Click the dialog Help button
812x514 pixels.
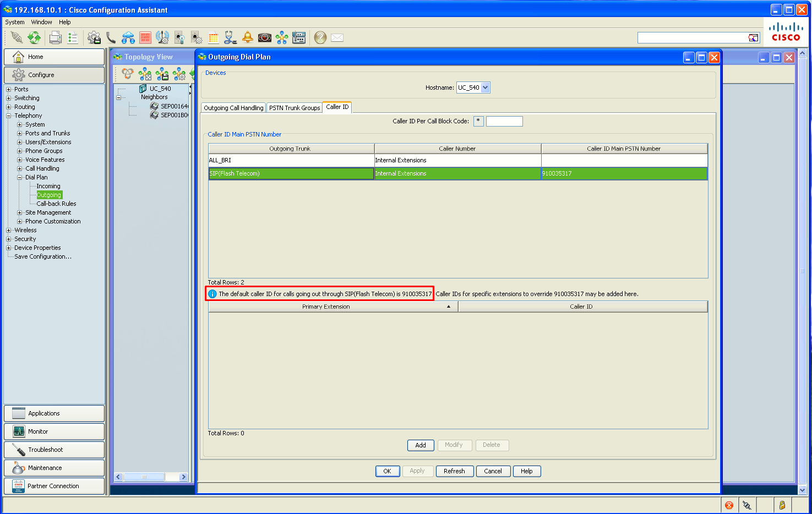click(x=527, y=471)
